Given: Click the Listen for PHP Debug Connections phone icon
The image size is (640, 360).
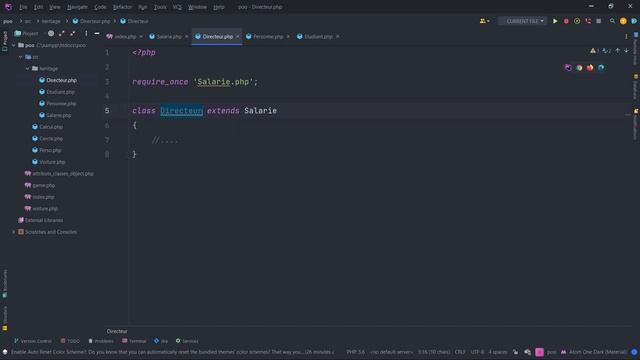Looking at the screenshot, I should (588, 21).
